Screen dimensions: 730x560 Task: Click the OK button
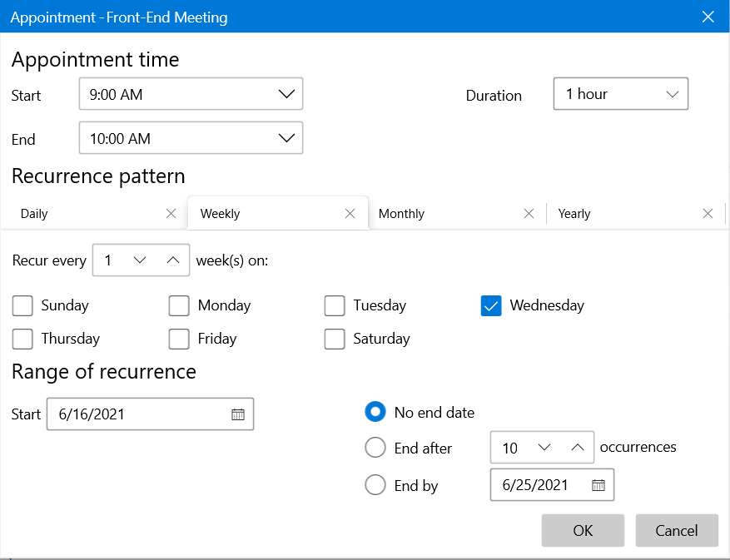click(583, 530)
